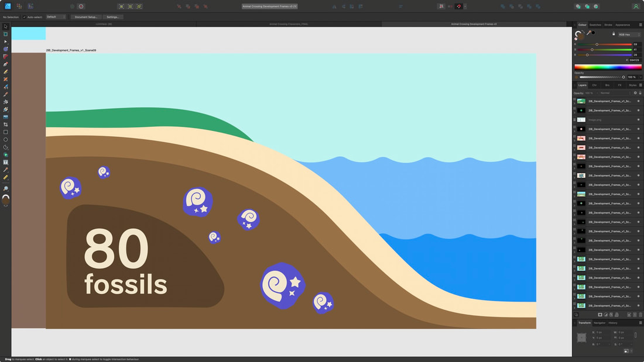
Task: Adjust the red channel slider
Action: pyautogui.click(x=605, y=44)
